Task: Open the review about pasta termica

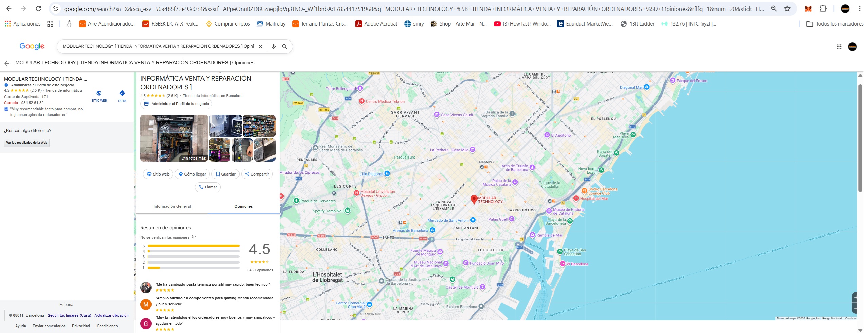Action: (x=213, y=284)
